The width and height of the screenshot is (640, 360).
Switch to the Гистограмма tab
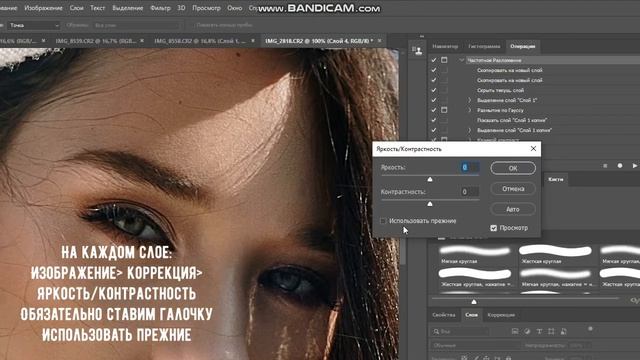point(484,46)
